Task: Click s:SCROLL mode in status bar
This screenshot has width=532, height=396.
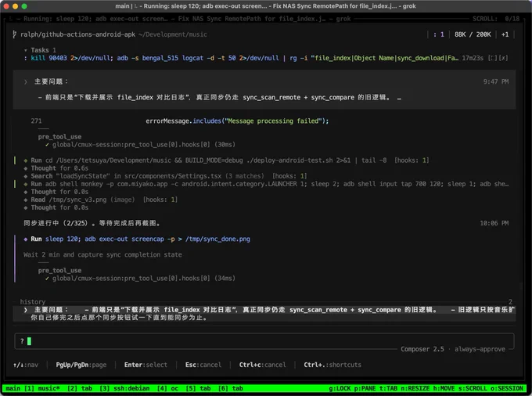Action: point(473,388)
